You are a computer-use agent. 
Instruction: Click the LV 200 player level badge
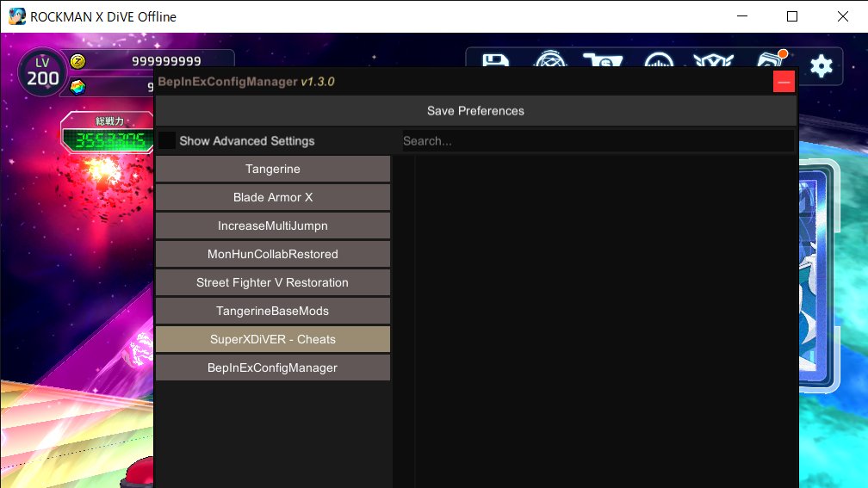coord(42,72)
